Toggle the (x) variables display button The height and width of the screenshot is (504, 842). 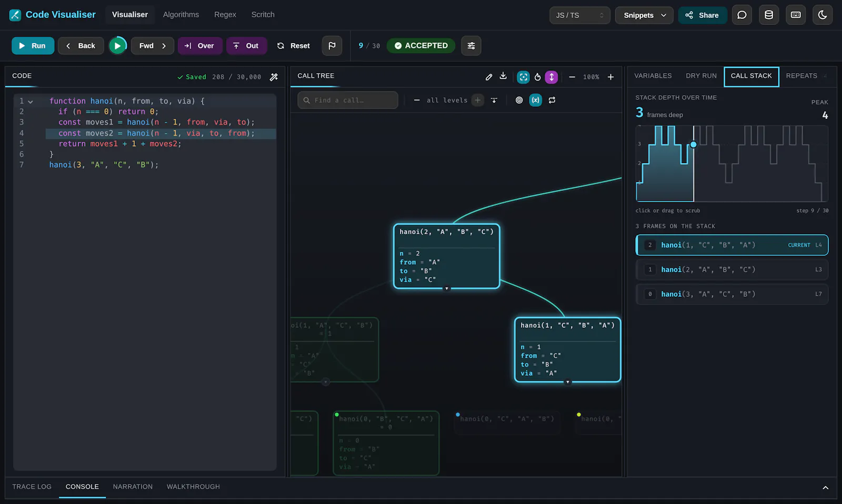point(535,100)
